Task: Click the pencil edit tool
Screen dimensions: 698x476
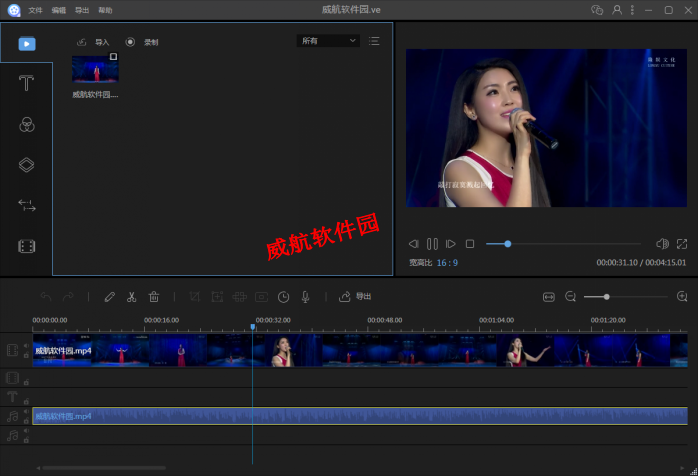Action: pyautogui.click(x=109, y=297)
